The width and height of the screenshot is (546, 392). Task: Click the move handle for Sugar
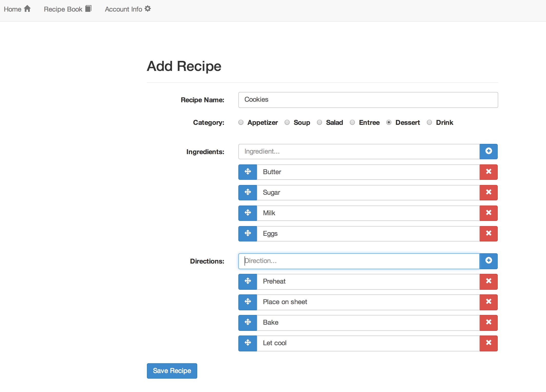point(248,192)
